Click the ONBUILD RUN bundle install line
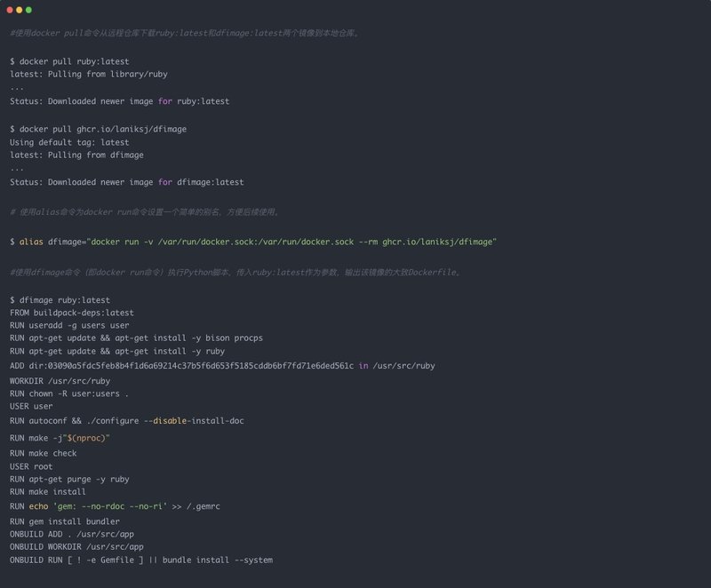This screenshot has height=588, width=711. tap(141, 560)
